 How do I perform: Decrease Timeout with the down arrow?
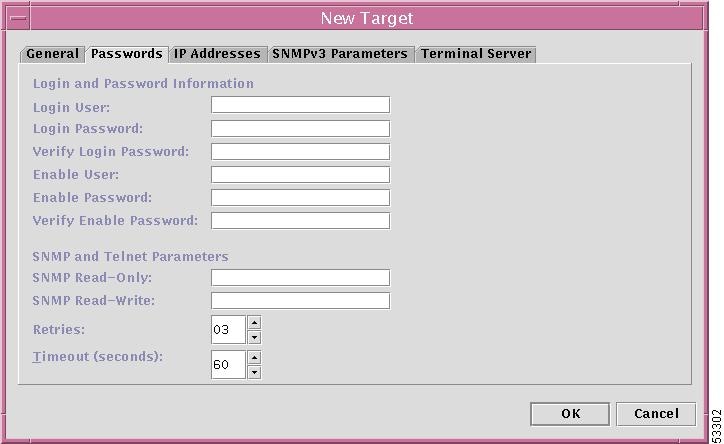click(254, 372)
